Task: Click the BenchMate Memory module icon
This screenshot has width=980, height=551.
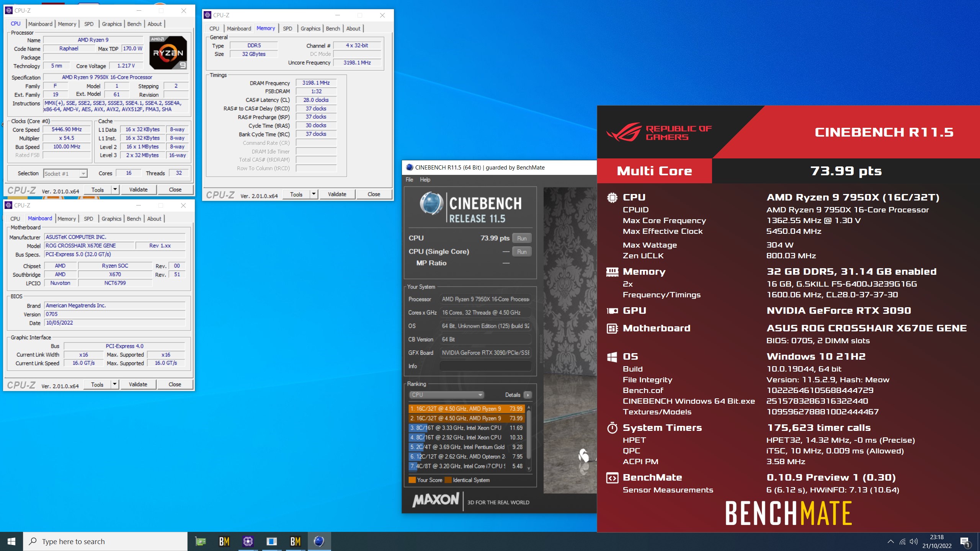Action: (x=612, y=272)
